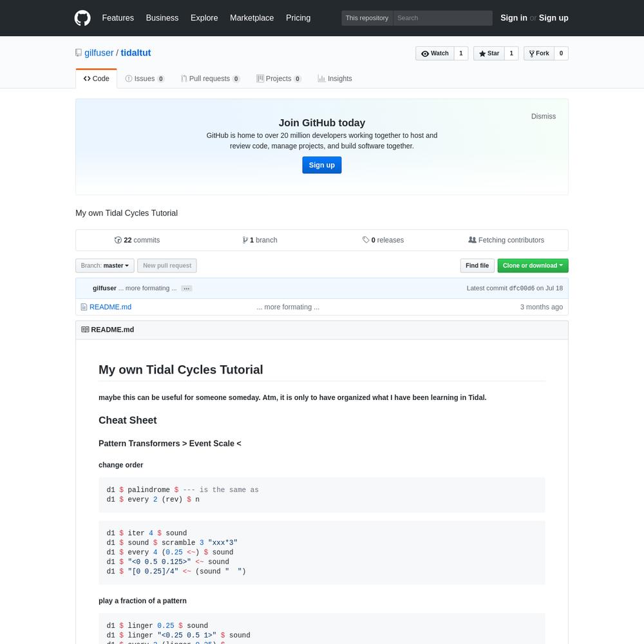Click the tag icon next to 0 releases
Viewport: 644px width, 644px height.
[x=366, y=240]
